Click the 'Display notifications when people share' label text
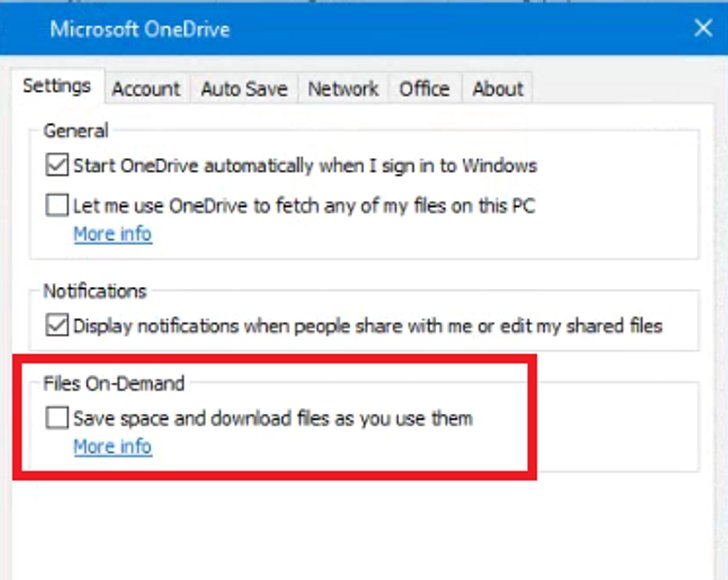This screenshot has width=728, height=580. (368, 326)
